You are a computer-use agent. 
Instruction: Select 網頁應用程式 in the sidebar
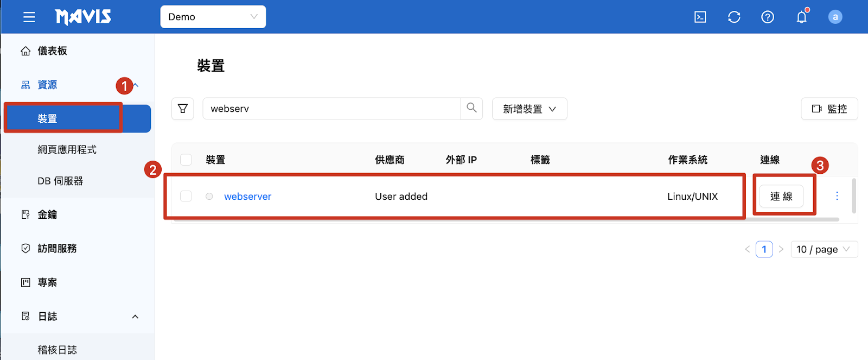(x=67, y=150)
